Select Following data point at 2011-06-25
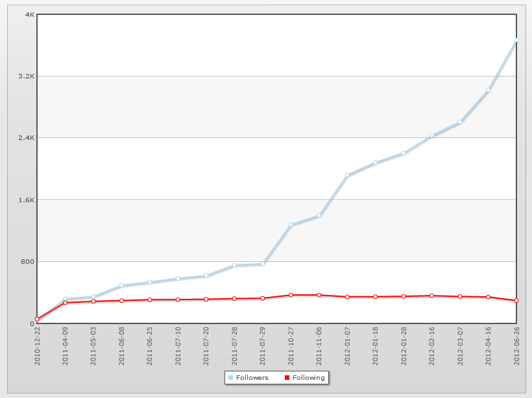This screenshot has width=532, height=398. coord(150,299)
